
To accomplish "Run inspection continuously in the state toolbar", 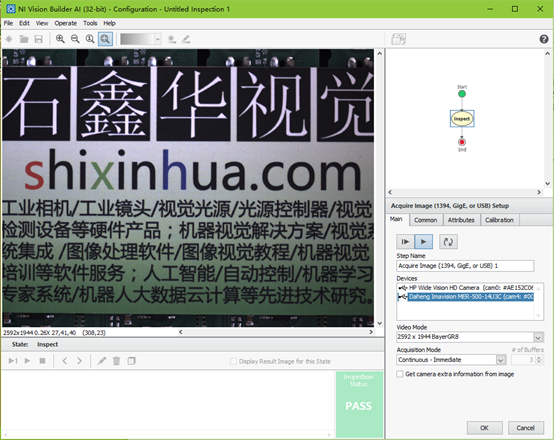I will 28,361.
